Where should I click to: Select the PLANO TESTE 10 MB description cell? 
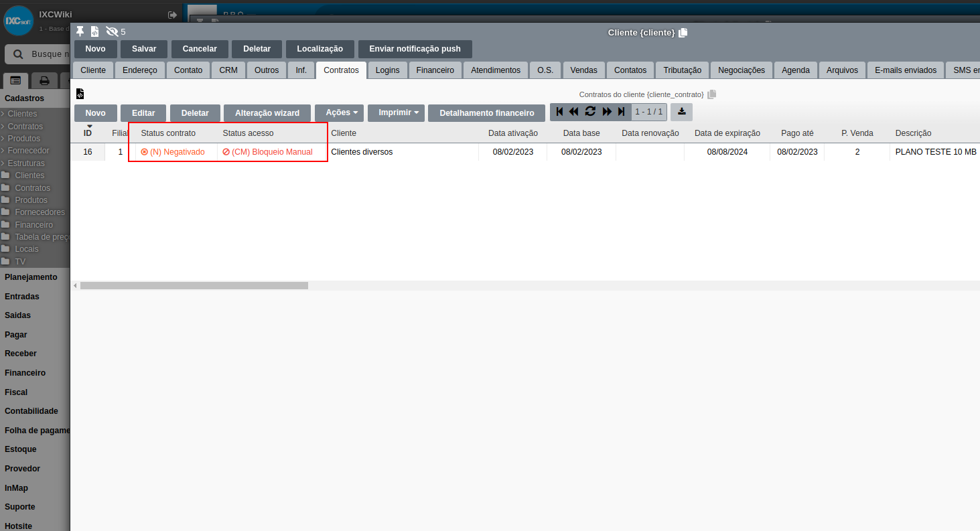click(x=936, y=152)
